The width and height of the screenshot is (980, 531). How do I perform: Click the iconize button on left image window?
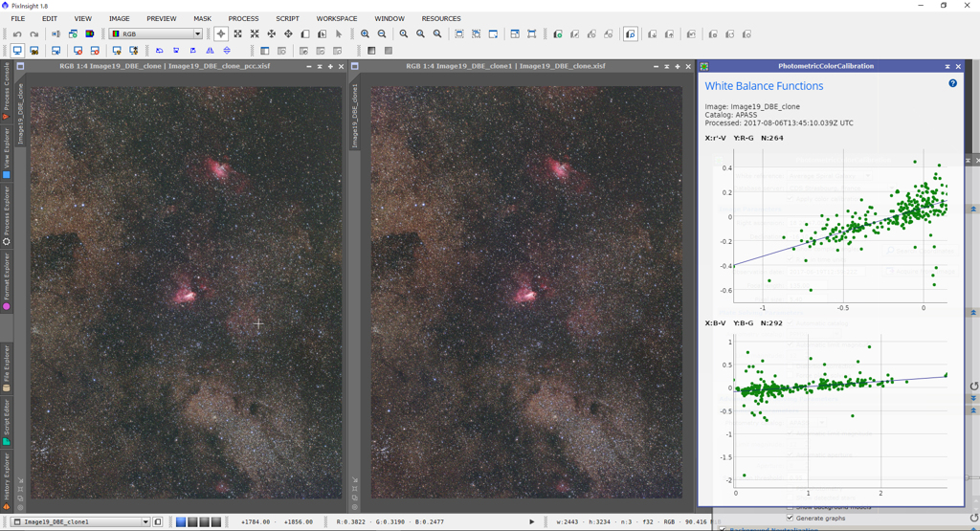click(x=309, y=66)
